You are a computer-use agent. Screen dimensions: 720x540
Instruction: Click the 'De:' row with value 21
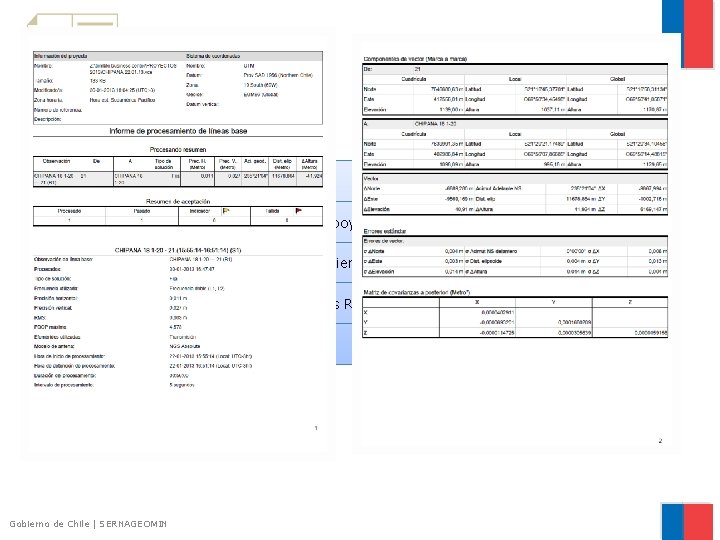515,69
